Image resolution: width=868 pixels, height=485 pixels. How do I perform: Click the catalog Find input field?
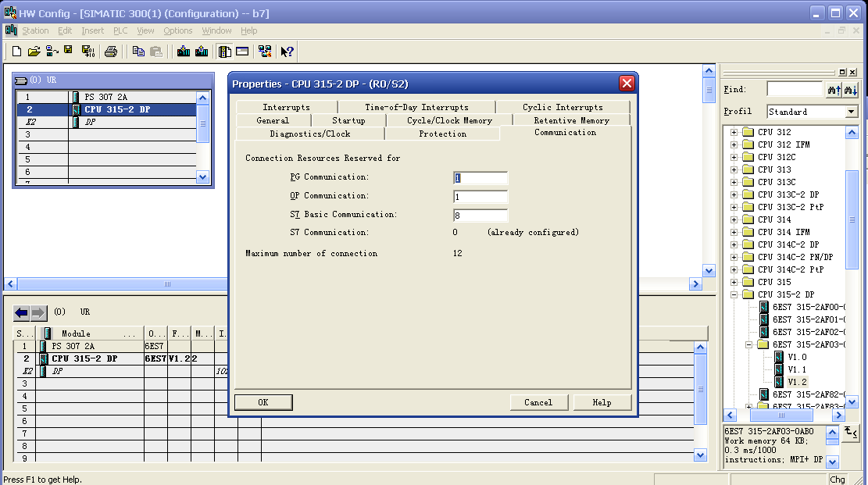click(795, 89)
